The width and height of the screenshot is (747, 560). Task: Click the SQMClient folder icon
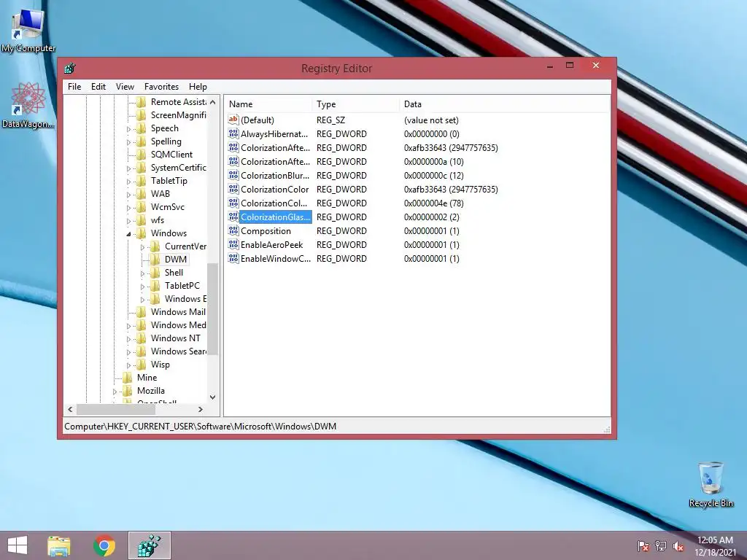(x=142, y=155)
